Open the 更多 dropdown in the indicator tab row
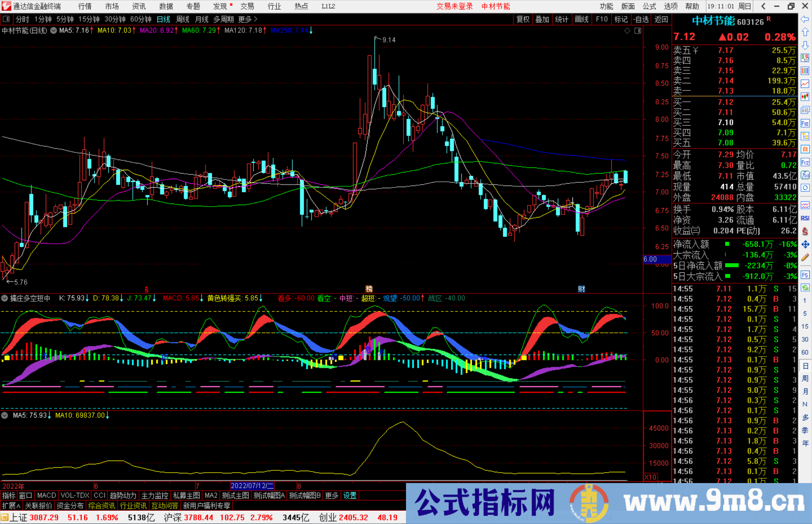Screen dimensions: 812x524 (x=331, y=495)
